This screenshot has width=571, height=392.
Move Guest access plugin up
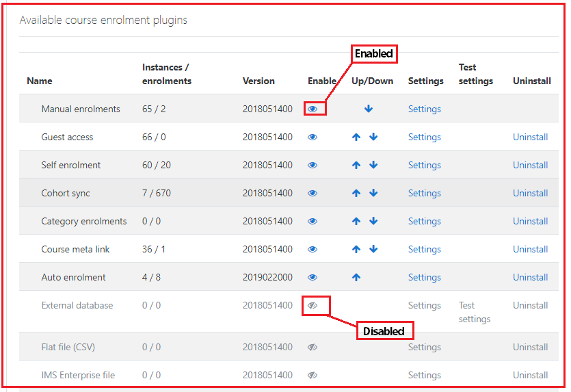pos(356,137)
